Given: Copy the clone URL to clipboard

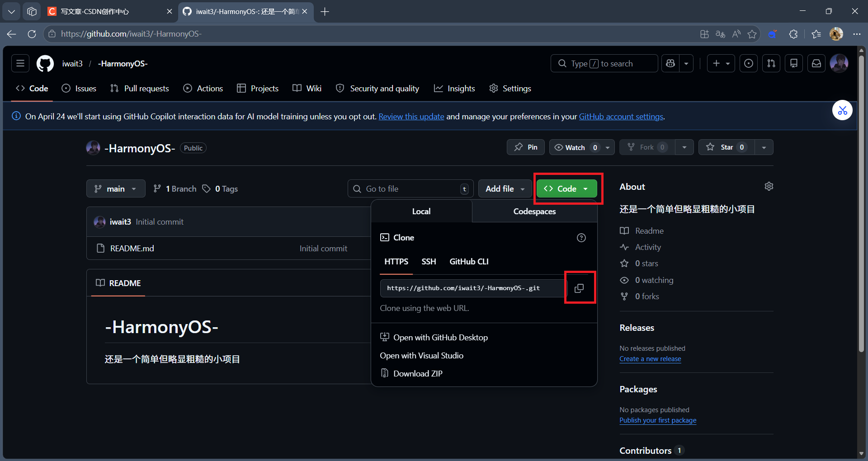Looking at the screenshot, I should point(579,288).
